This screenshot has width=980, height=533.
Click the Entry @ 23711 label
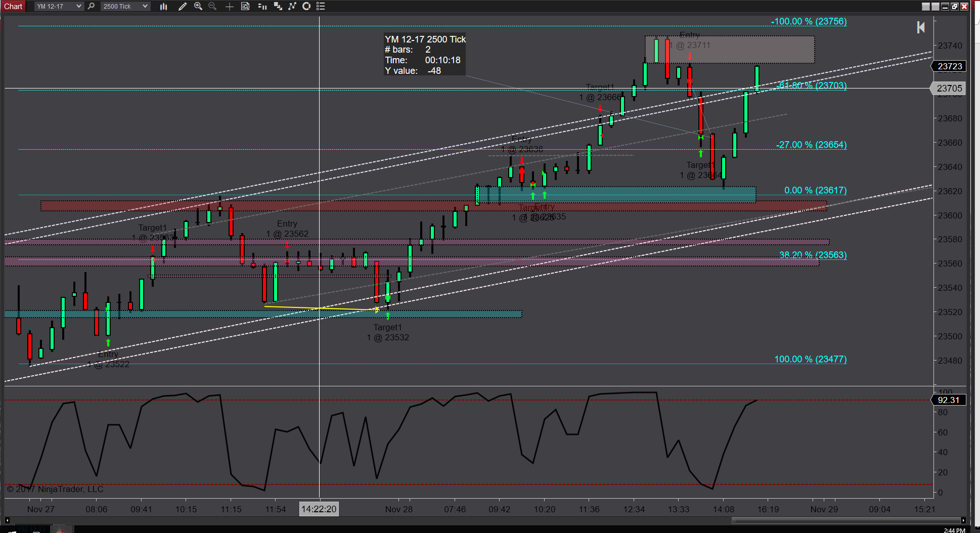pos(691,40)
